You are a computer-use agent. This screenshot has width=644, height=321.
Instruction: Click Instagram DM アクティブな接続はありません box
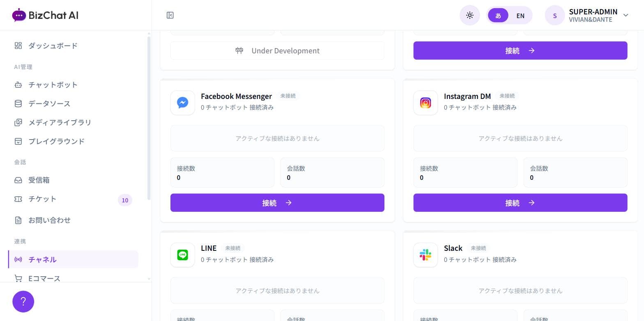click(520, 138)
